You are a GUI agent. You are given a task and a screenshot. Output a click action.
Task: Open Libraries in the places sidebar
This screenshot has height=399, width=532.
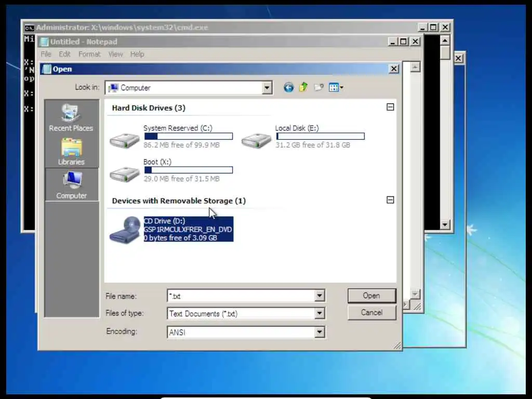tap(71, 151)
